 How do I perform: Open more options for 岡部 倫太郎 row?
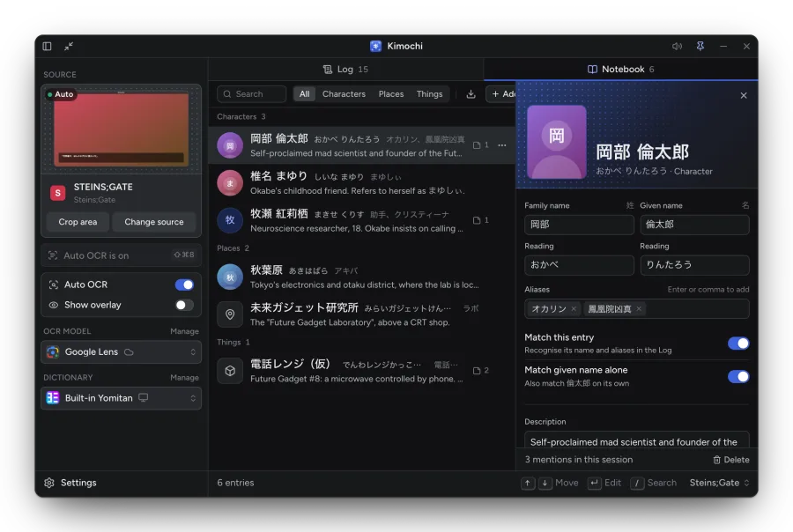501,145
